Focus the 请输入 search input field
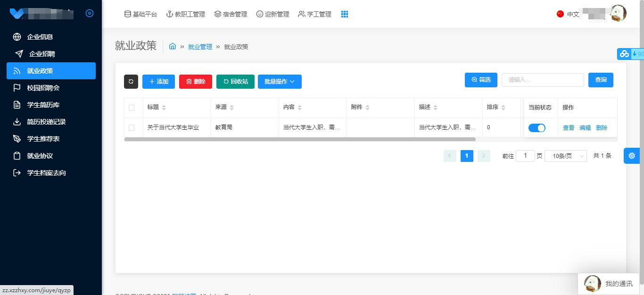Screen dimensions: 644x295 click(x=542, y=80)
